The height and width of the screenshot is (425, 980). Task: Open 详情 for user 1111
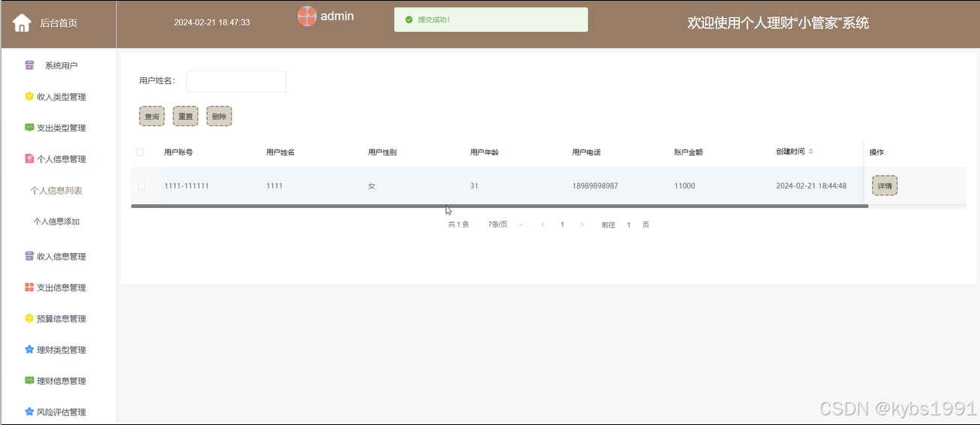pos(885,185)
